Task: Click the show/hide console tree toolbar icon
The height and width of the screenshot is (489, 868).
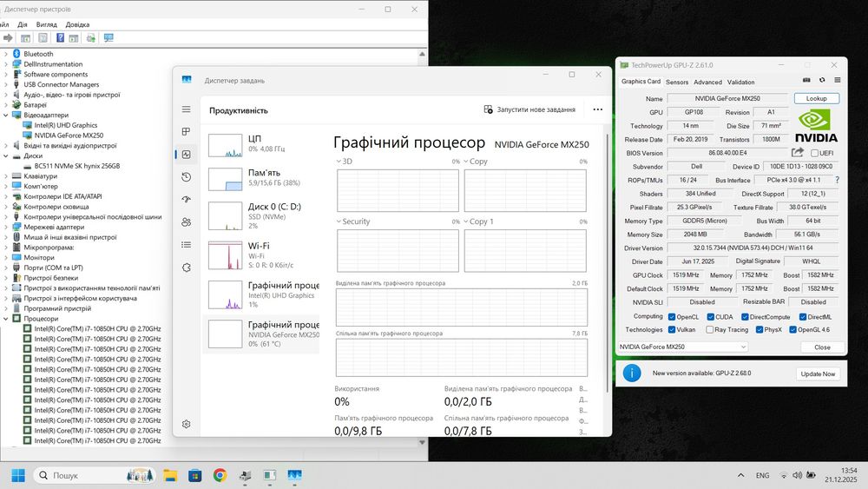Action: (x=25, y=37)
